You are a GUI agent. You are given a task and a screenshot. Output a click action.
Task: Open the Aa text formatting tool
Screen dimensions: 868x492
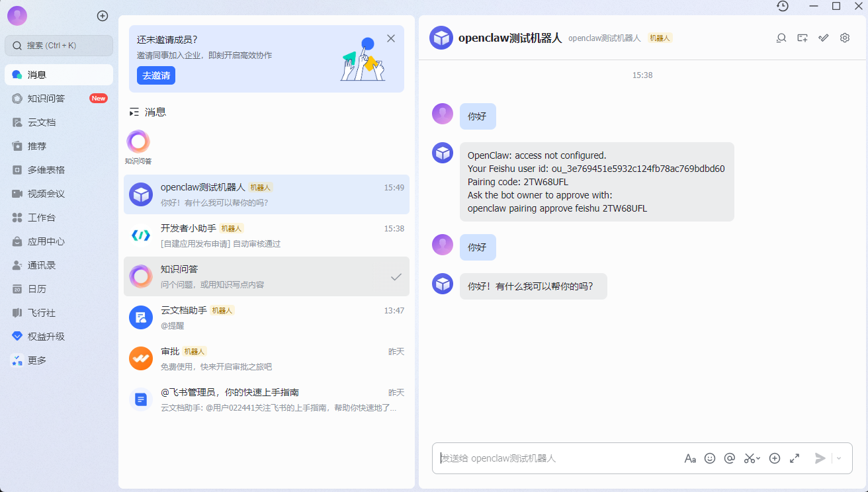690,458
